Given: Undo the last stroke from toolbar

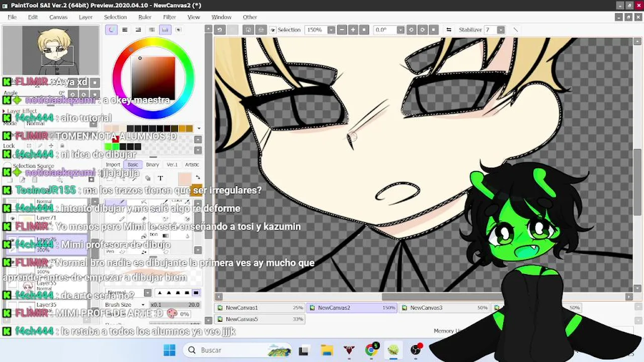Looking at the screenshot, I should (219, 30).
